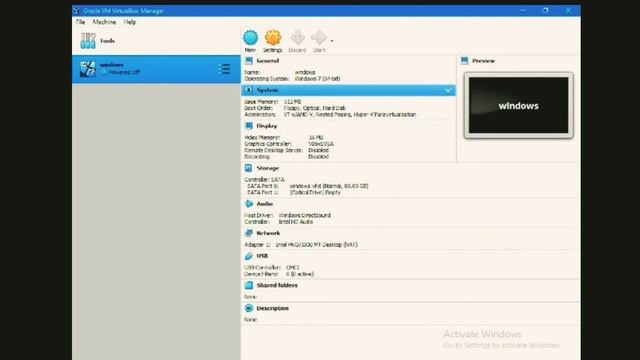This screenshot has width=640, height=360.
Task: Click the Preview panel icon
Action: point(464,61)
